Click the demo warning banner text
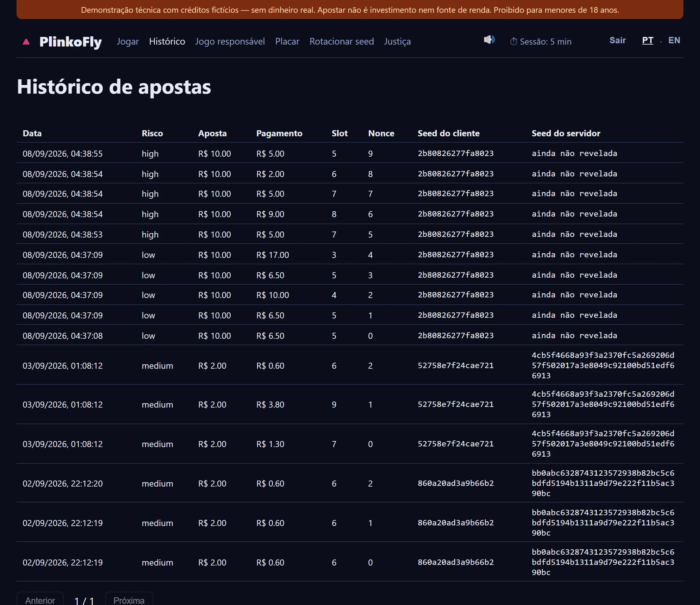This screenshot has width=700, height=605. (x=350, y=10)
